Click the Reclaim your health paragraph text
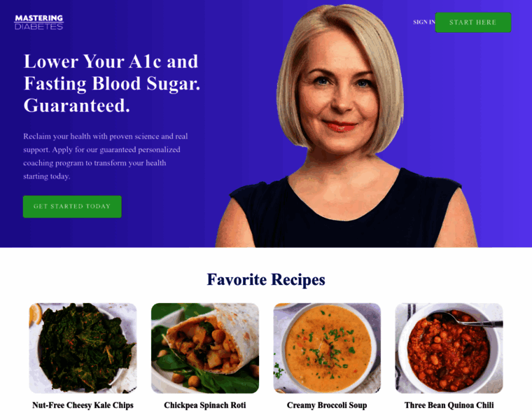 click(x=105, y=156)
